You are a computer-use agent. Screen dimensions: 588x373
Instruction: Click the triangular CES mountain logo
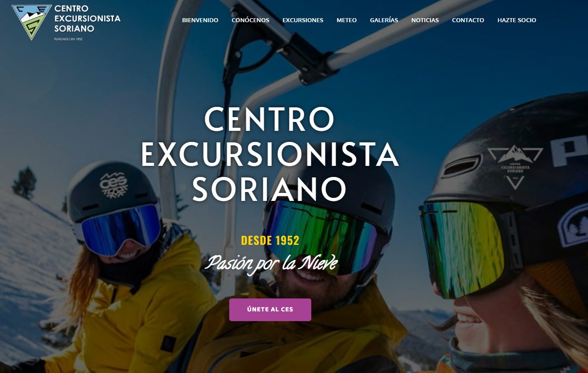pyautogui.click(x=31, y=21)
